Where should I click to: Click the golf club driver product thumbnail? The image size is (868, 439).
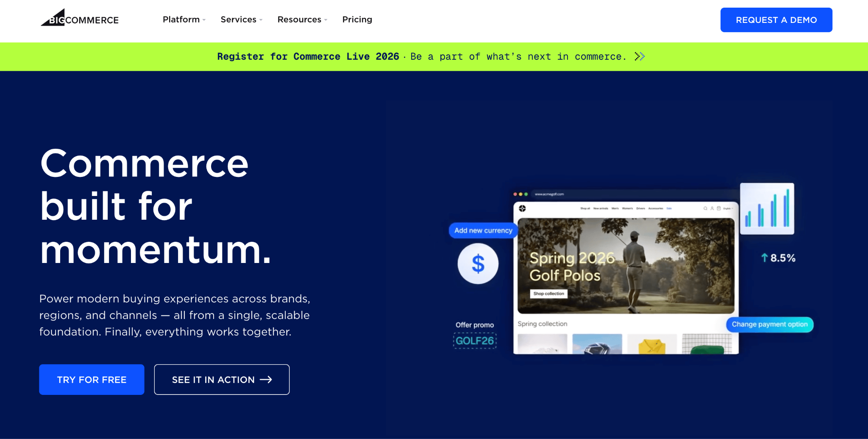click(597, 344)
